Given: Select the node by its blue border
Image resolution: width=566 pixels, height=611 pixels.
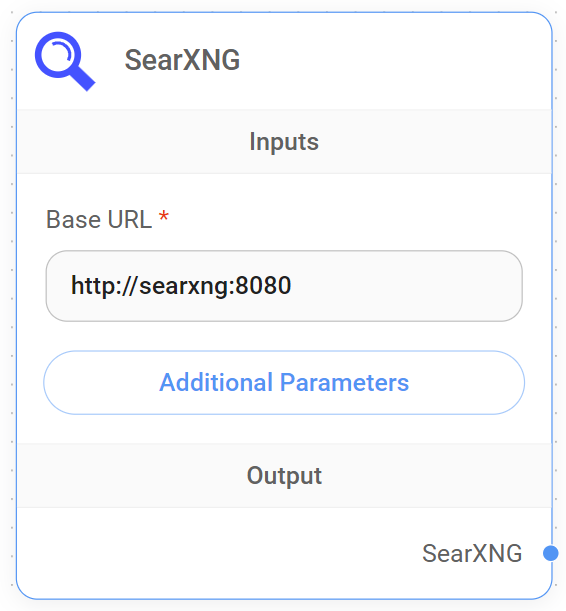Looking at the screenshot, I should [x=16, y=312].
